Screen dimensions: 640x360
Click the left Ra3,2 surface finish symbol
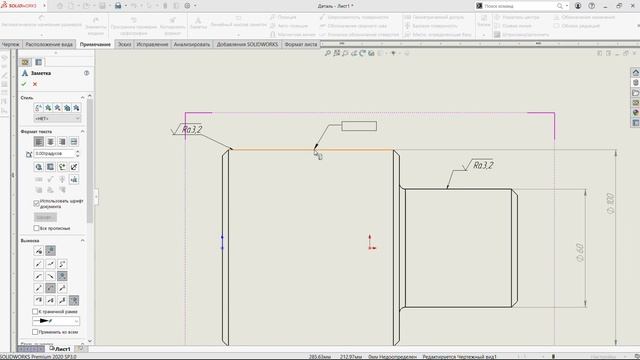tap(187, 129)
